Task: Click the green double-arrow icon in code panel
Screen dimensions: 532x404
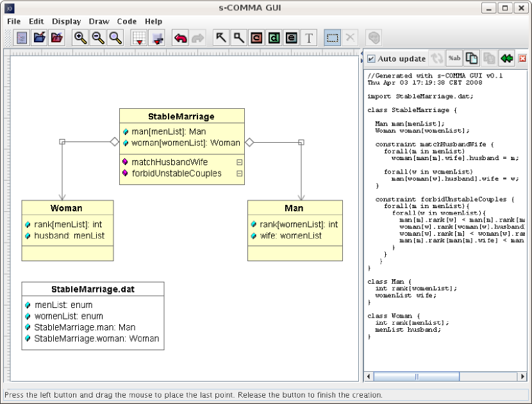Action: coord(507,58)
